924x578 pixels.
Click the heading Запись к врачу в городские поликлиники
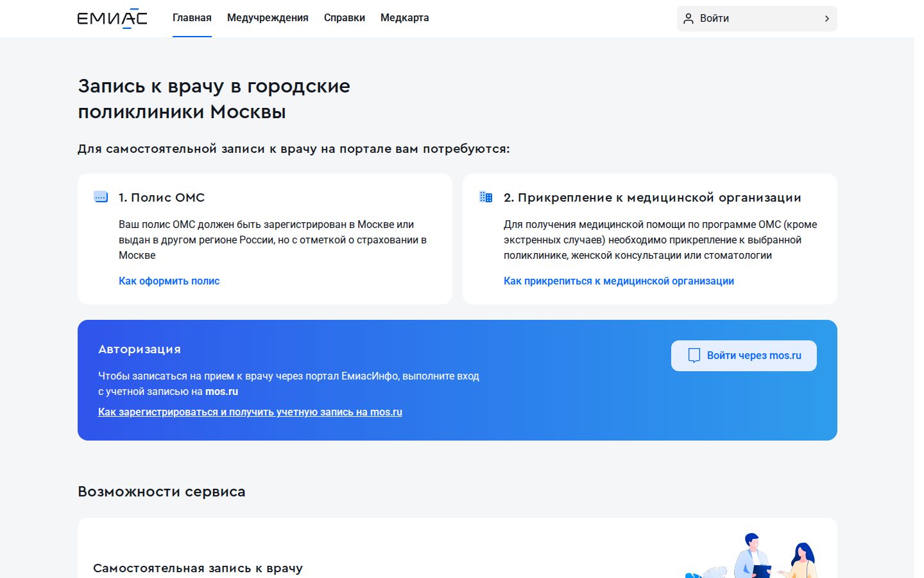(214, 99)
